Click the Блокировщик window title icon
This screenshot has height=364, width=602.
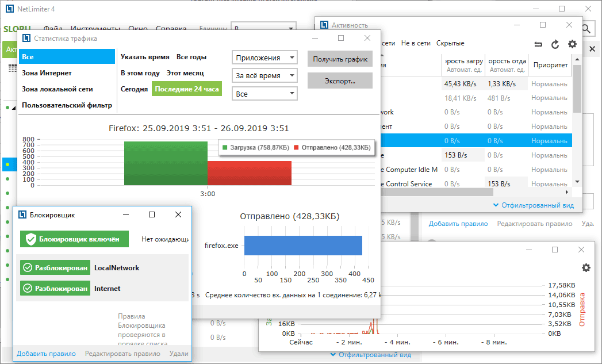tap(22, 214)
